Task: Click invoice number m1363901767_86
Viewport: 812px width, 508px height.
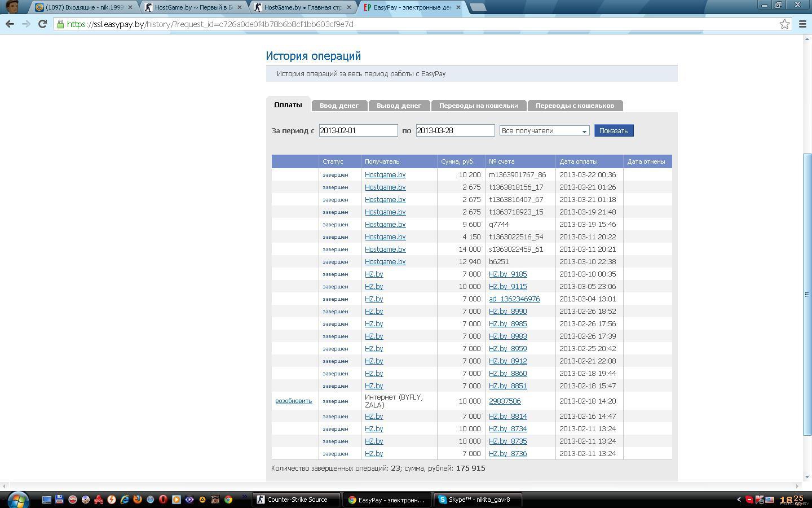Action: click(x=517, y=174)
